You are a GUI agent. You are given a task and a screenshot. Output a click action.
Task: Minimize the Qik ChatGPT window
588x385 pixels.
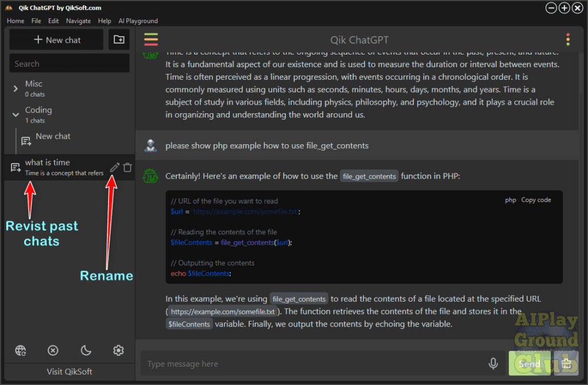point(551,7)
